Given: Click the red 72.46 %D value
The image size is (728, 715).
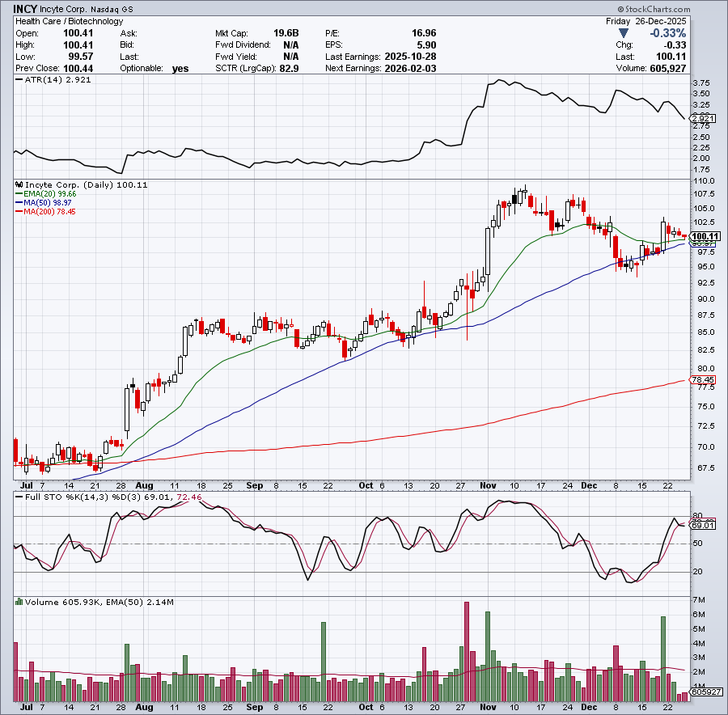Looking at the screenshot, I should click(x=189, y=497).
